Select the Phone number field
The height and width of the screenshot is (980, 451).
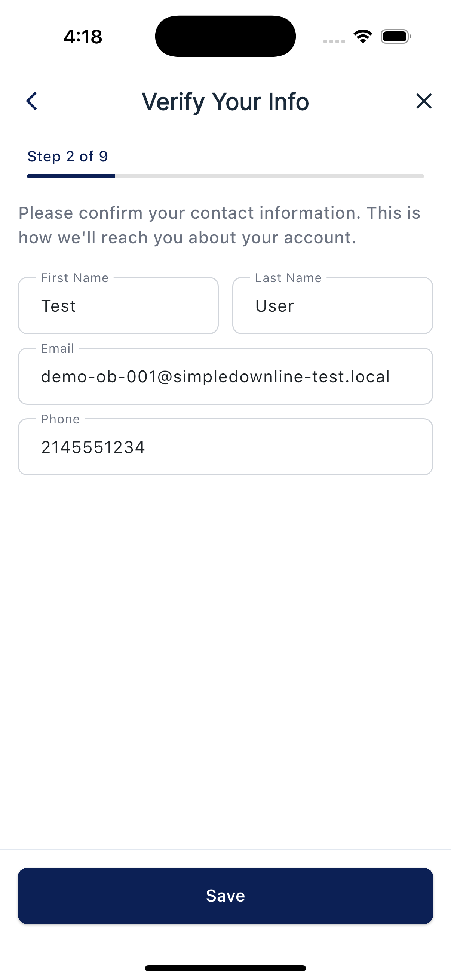pos(225,447)
